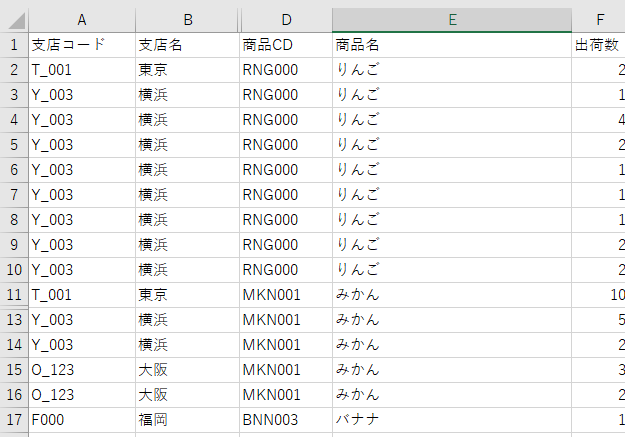Click the 出荷数 header cell
The image size is (625, 437).
coord(599,45)
